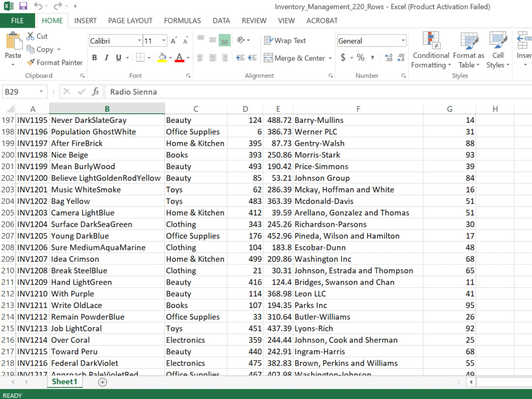Image resolution: width=532 pixels, height=399 pixels.
Task: Toggle bottom align
Action: coord(225,40)
